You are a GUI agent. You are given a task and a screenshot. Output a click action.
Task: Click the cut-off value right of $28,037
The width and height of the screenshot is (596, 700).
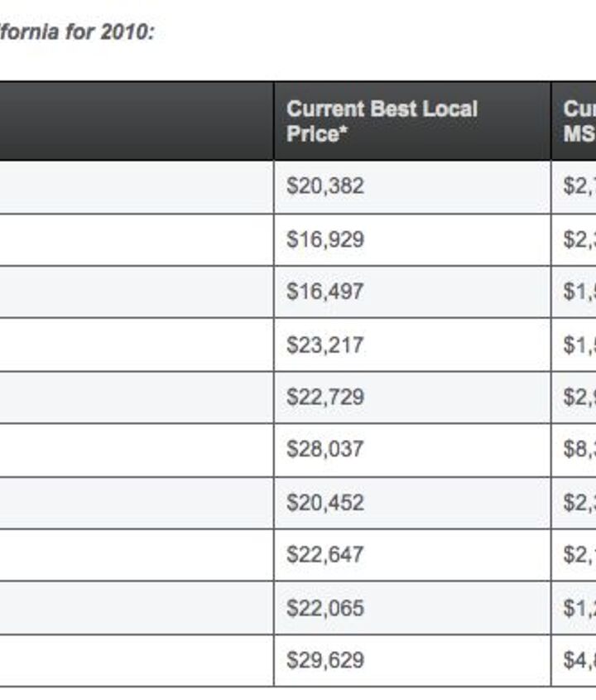pyautogui.click(x=579, y=450)
